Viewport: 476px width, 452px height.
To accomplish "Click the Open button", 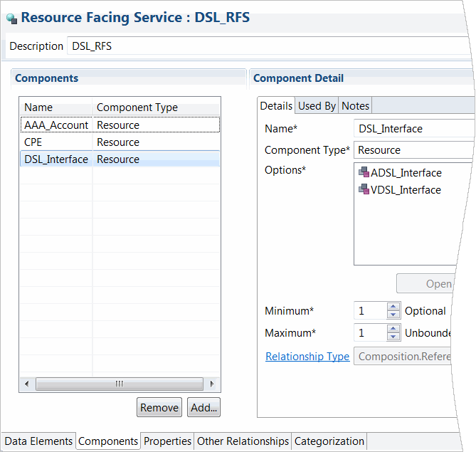I will click(425, 284).
